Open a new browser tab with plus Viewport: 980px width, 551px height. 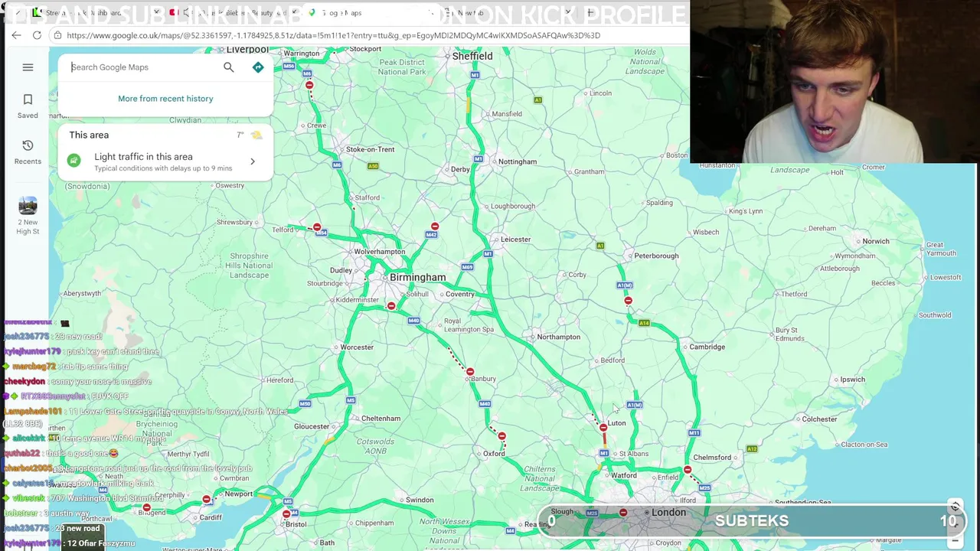point(590,13)
